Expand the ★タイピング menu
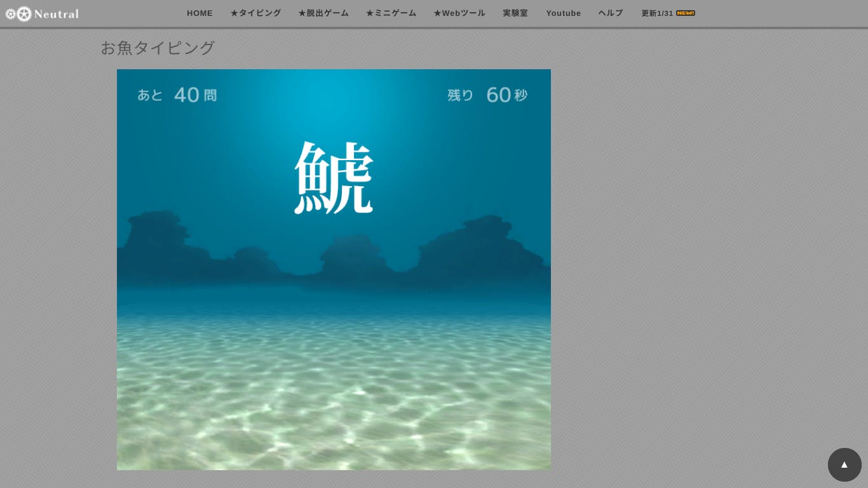Viewport: 868px width, 488px height. (x=255, y=13)
